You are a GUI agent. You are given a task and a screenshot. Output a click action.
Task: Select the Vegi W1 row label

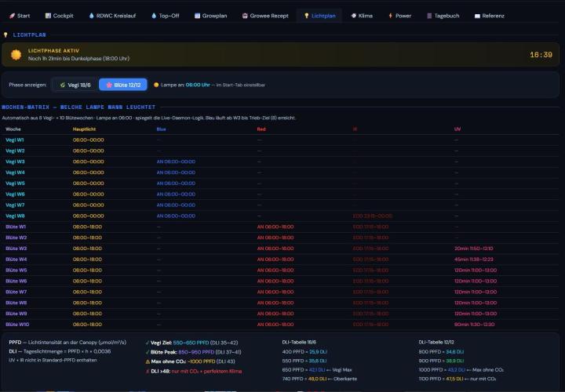click(x=15, y=140)
